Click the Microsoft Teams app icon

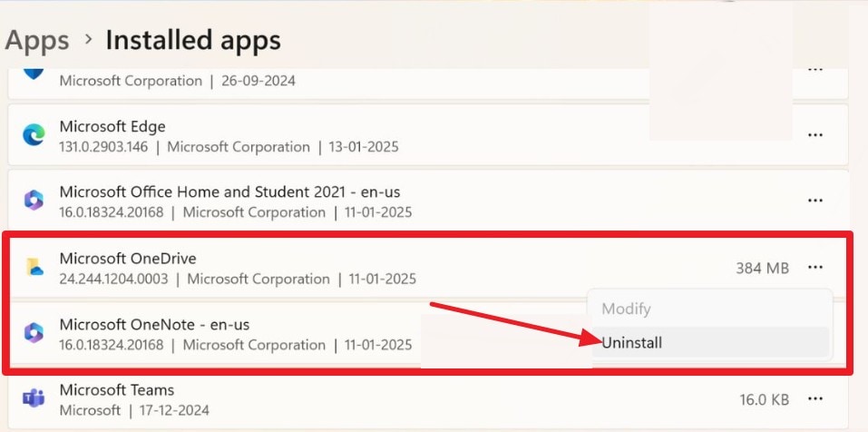[x=34, y=398]
